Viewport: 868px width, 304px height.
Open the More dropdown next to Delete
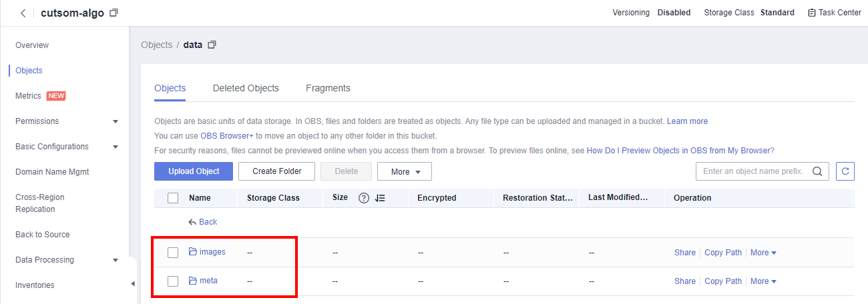pyautogui.click(x=404, y=171)
